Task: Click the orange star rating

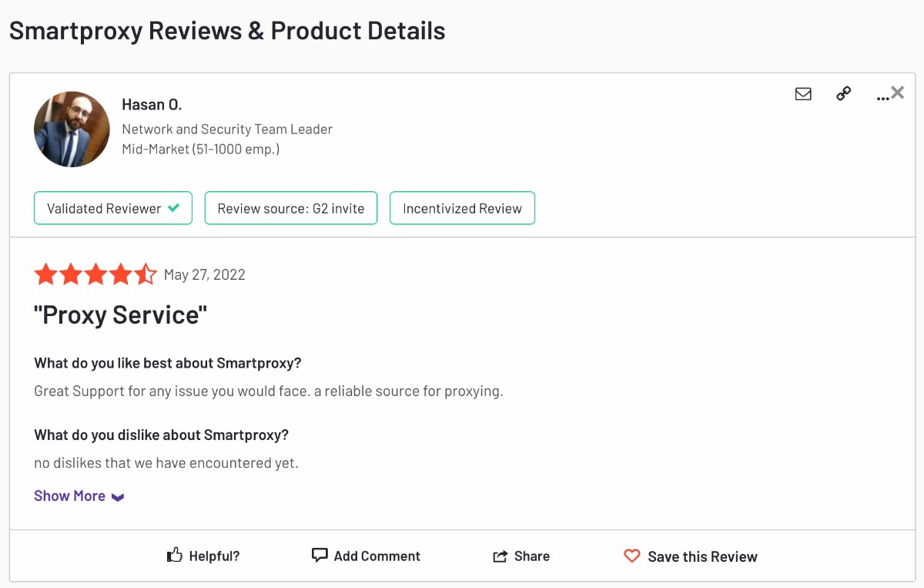Action: click(x=95, y=274)
